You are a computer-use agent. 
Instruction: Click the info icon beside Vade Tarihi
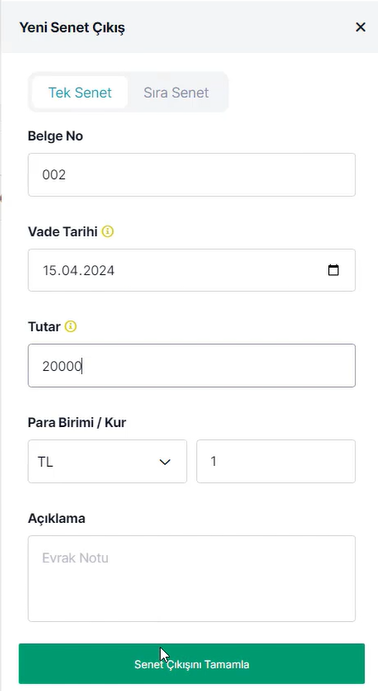107,231
